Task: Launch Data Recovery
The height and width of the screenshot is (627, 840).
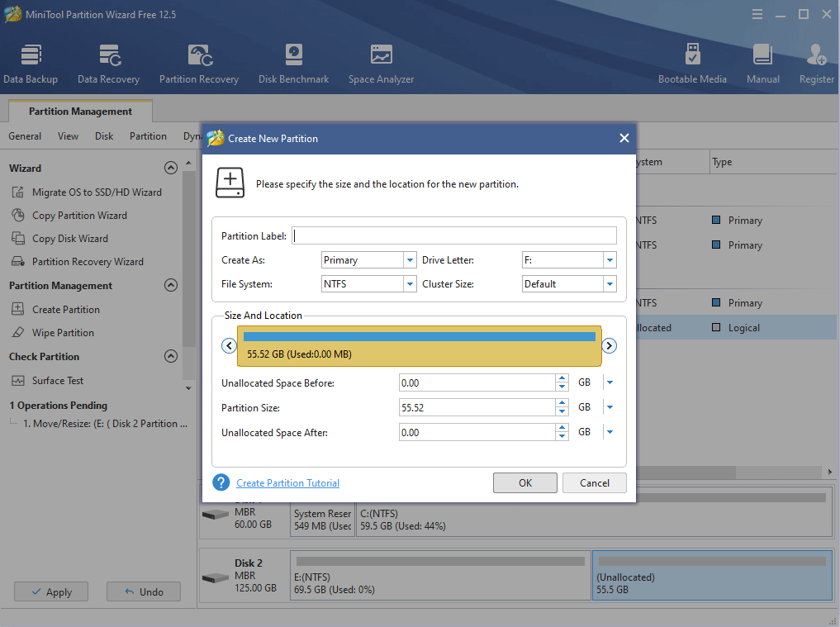Action: coord(109,64)
